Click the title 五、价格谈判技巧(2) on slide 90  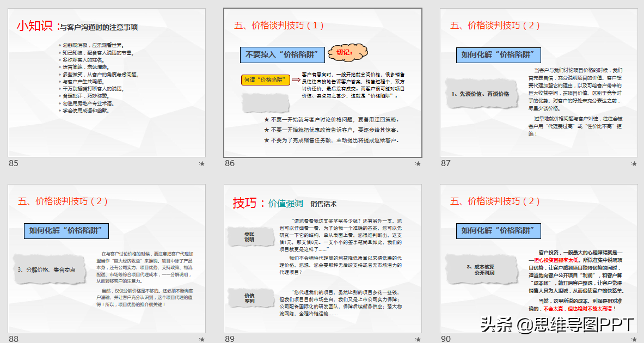[x=495, y=201]
